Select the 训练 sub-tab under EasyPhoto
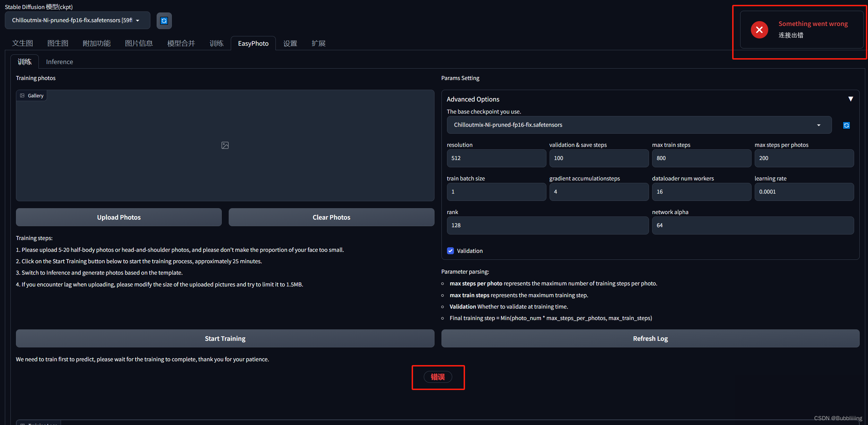 tap(25, 62)
